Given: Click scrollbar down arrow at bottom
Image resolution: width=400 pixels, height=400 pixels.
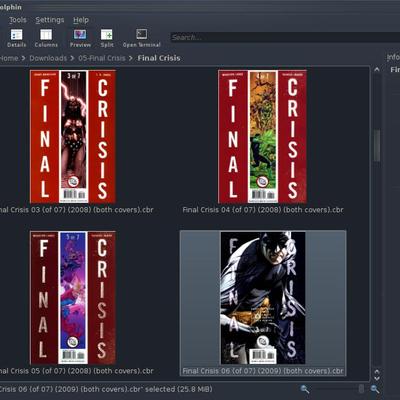Looking at the screenshot, I should point(377,378).
